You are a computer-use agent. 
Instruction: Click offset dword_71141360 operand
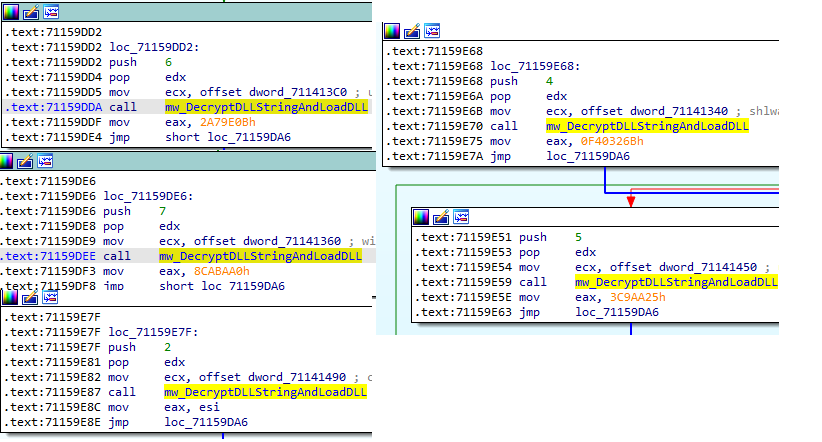(x=267, y=241)
